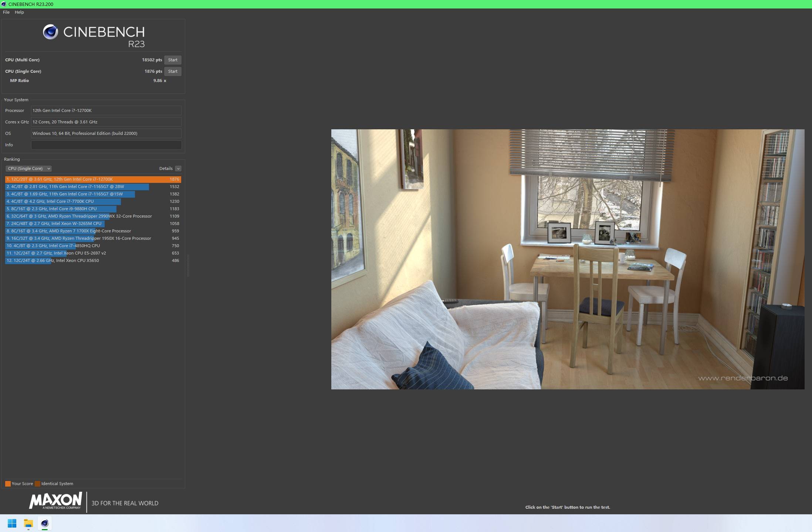The width and height of the screenshot is (812, 532).
Task: Open Windows Start menu icon
Action: tap(12, 523)
